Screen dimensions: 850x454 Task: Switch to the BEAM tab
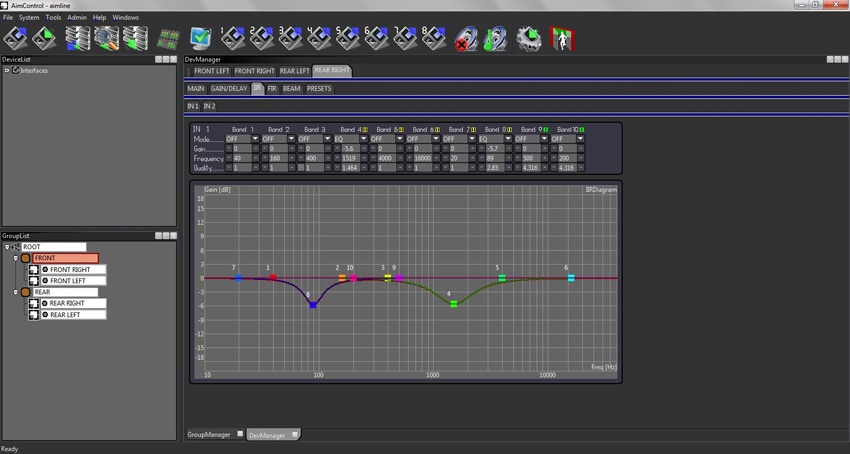pyautogui.click(x=292, y=88)
